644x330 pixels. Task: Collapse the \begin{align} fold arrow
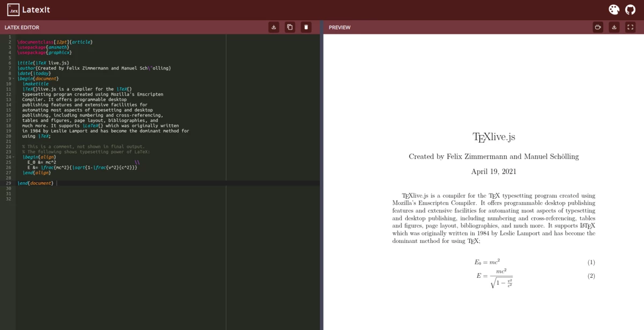(x=14, y=157)
